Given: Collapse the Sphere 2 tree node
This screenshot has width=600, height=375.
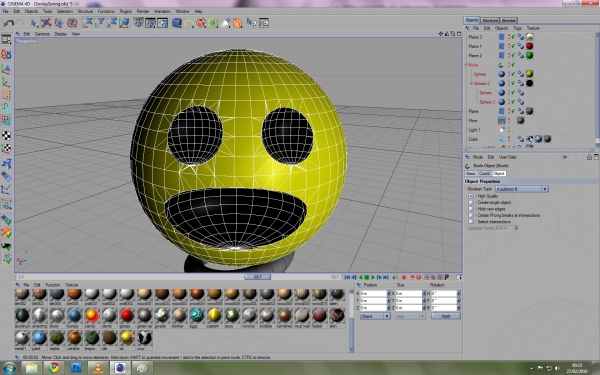Looking at the screenshot, I should click(471, 83).
